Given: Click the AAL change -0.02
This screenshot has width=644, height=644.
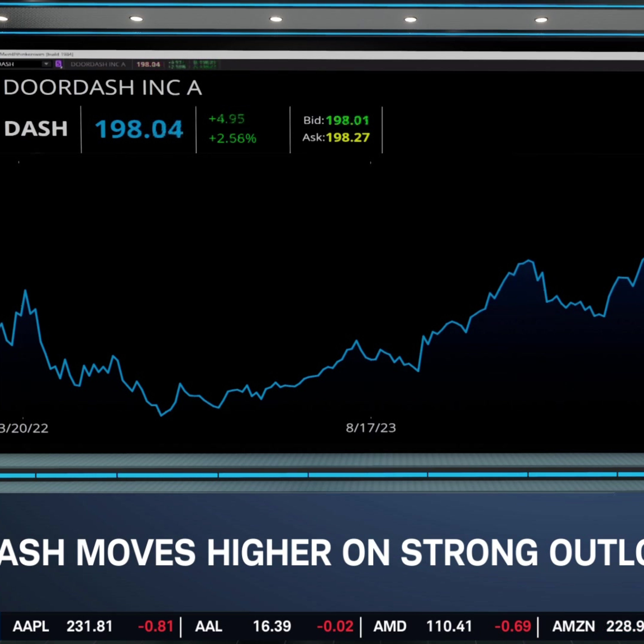Looking at the screenshot, I should click(335, 626).
